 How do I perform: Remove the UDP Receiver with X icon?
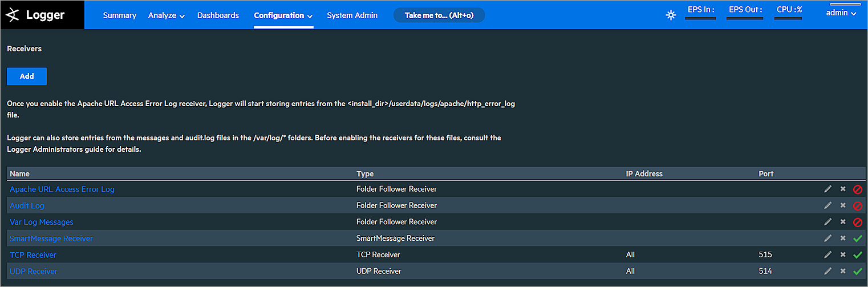[843, 272]
